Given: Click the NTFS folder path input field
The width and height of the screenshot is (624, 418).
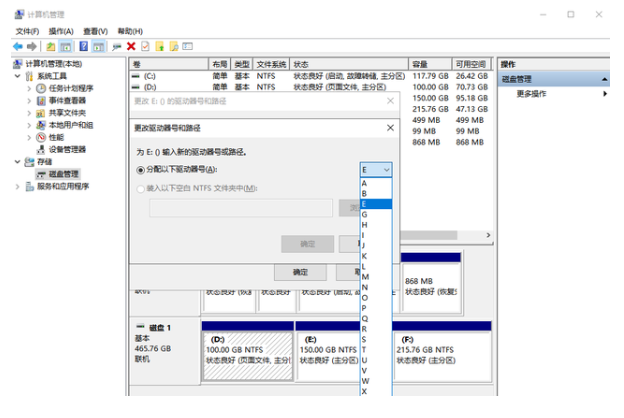Looking at the screenshot, I should point(241,208).
